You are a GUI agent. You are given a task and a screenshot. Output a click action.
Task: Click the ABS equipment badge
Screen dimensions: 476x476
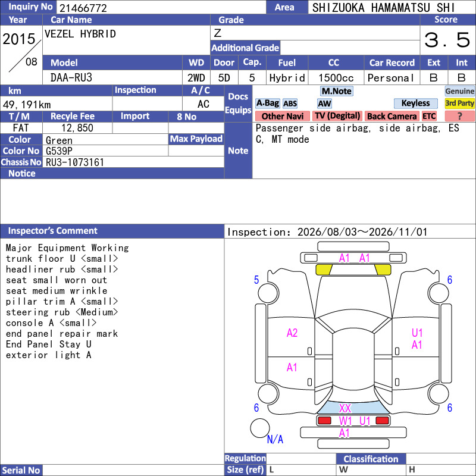tap(290, 104)
